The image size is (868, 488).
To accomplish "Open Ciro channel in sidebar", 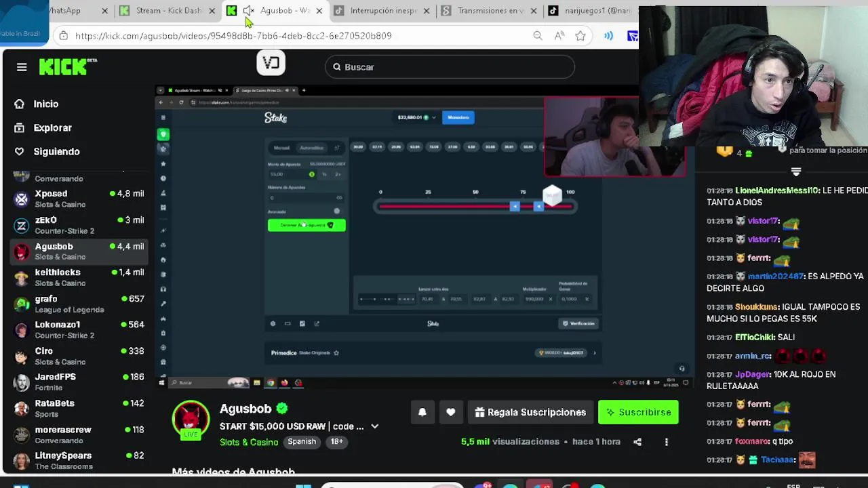I will pyautogui.click(x=79, y=356).
